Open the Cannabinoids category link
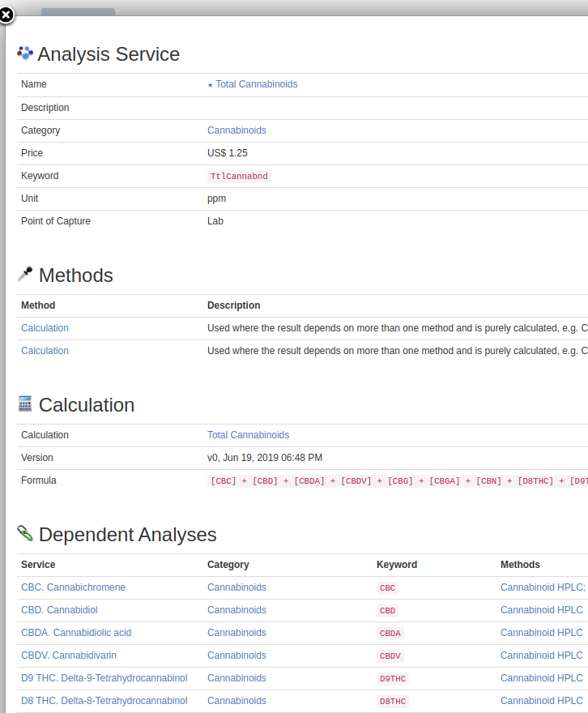588x713 pixels. (236, 130)
